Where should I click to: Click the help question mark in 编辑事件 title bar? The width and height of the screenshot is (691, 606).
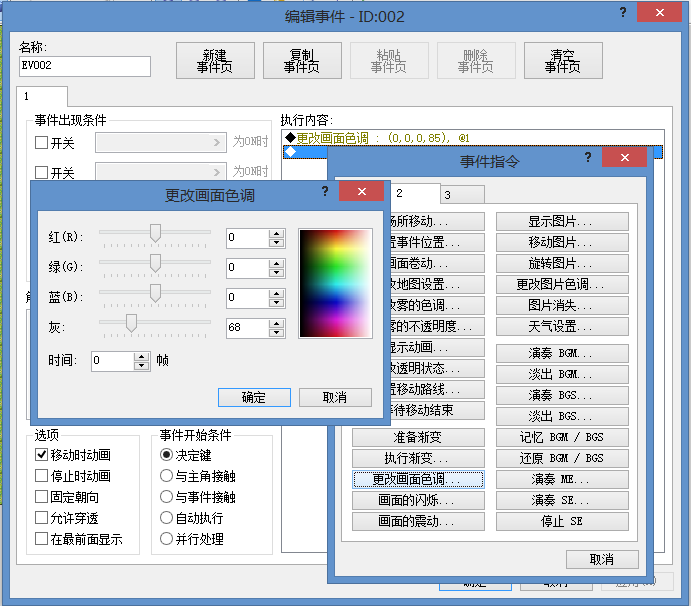point(623,12)
